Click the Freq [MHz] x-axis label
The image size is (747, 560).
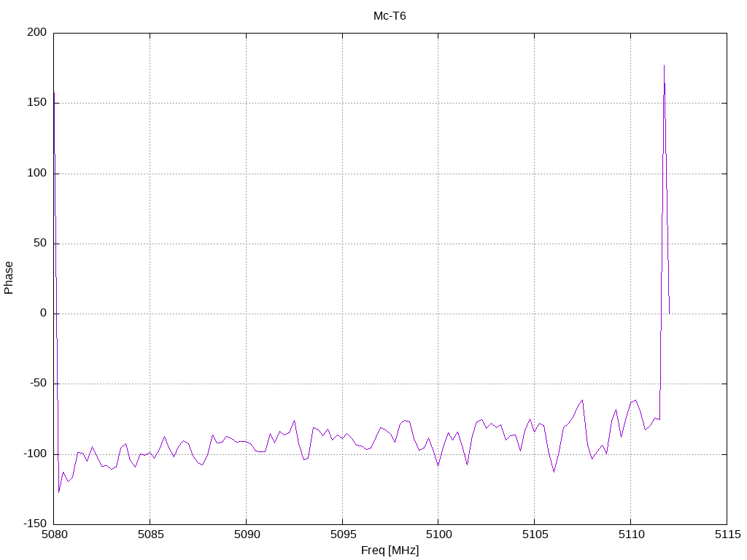(390, 550)
